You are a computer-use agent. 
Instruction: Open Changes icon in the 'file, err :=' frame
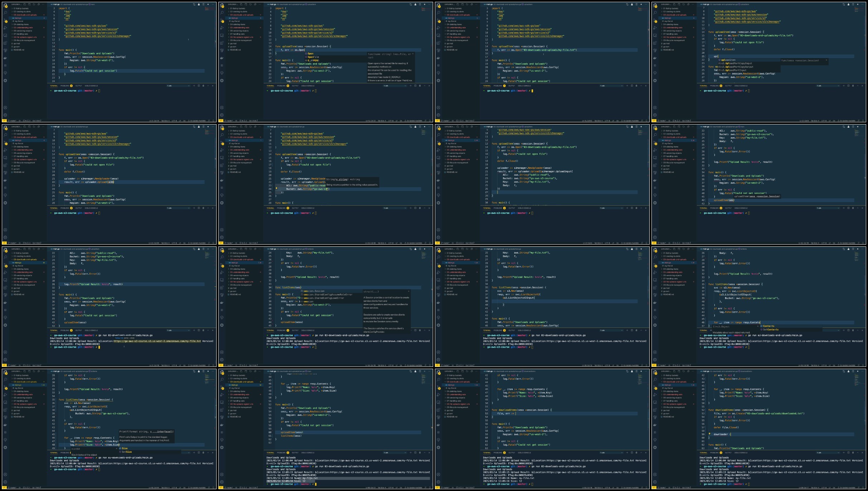click(x=627, y=371)
